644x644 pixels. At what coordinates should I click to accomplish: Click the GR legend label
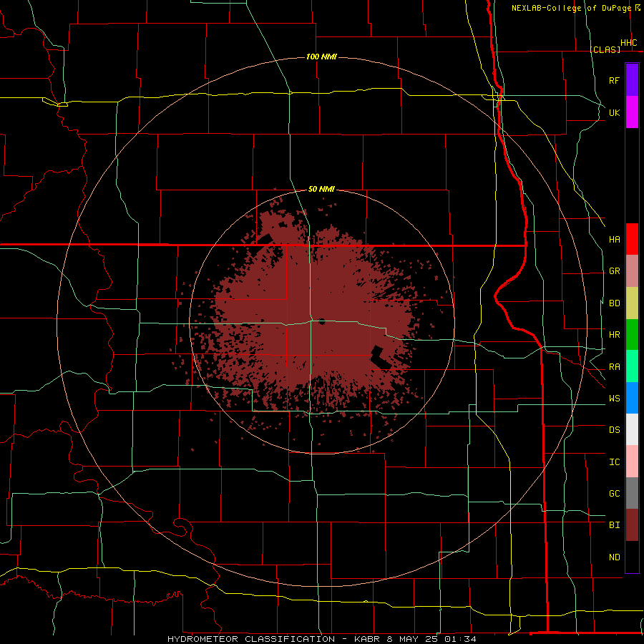[x=614, y=271]
